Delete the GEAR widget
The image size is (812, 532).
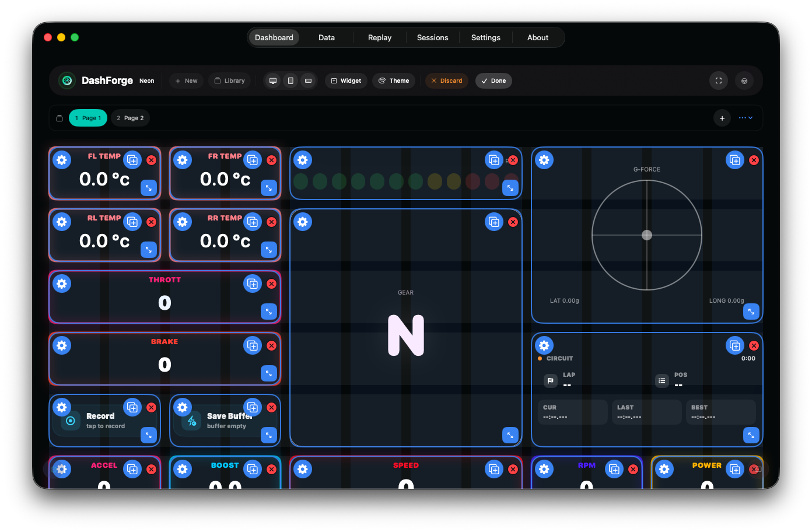513,222
